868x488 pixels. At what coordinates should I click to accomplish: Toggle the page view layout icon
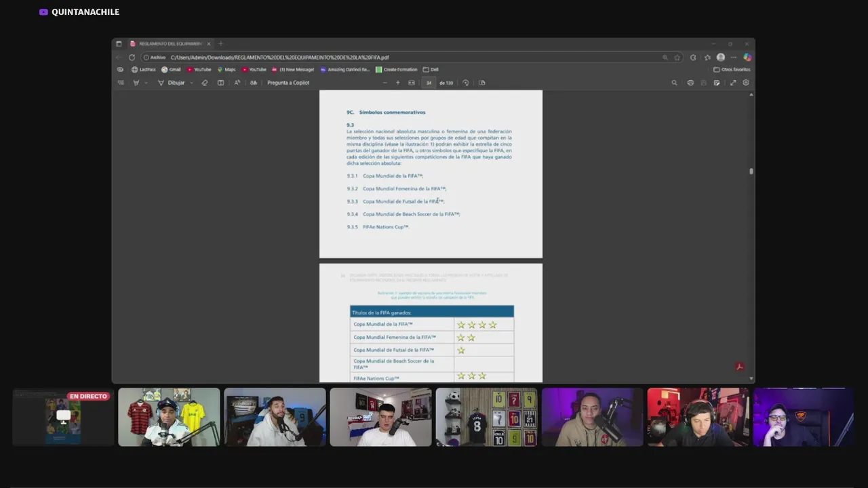point(482,83)
